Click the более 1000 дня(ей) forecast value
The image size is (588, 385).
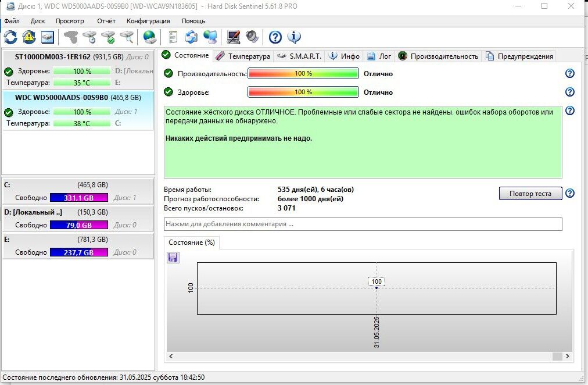(x=310, y=199)
